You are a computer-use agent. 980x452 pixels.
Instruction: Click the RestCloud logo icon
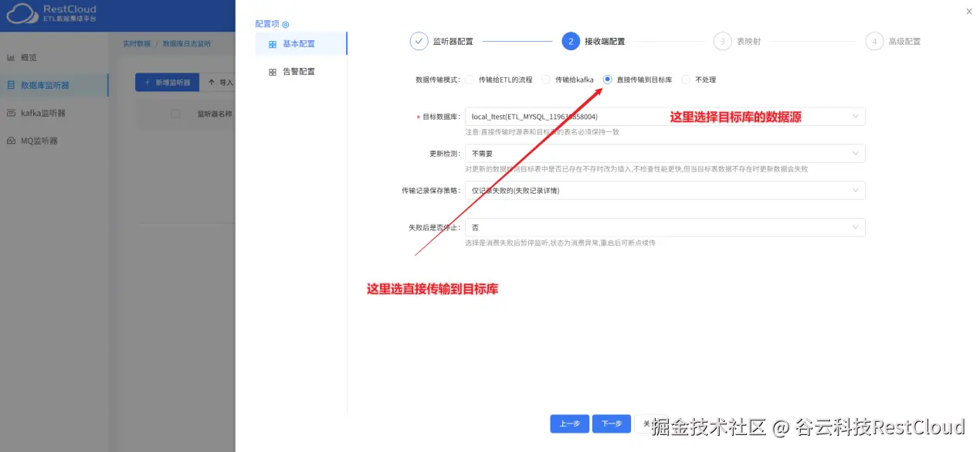coord(21,13)
